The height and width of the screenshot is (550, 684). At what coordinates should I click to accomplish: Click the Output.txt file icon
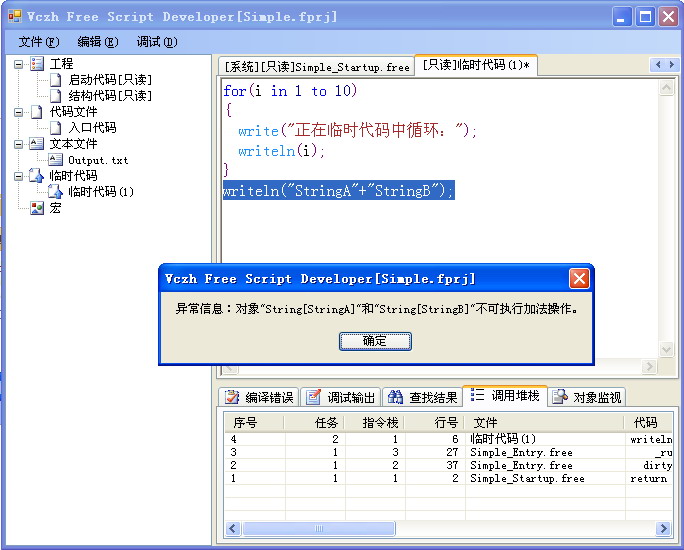[x=55, y=160]
